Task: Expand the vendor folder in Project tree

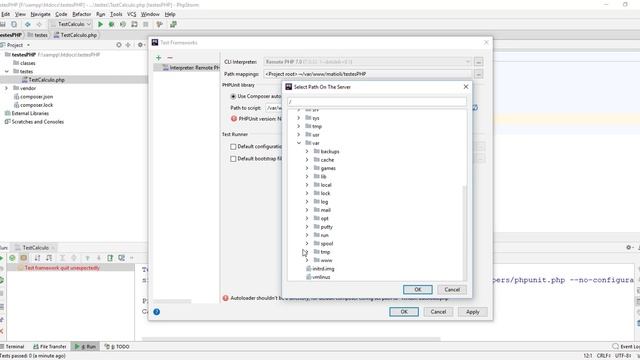Action: point(6,88)
